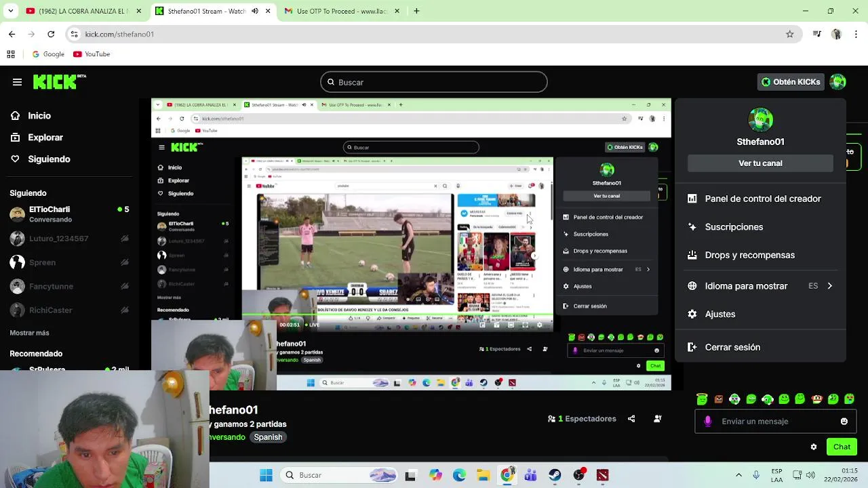Open Dota 2 from the taskbar
This screenshot has width=868, height=488.
click(602, 475)
